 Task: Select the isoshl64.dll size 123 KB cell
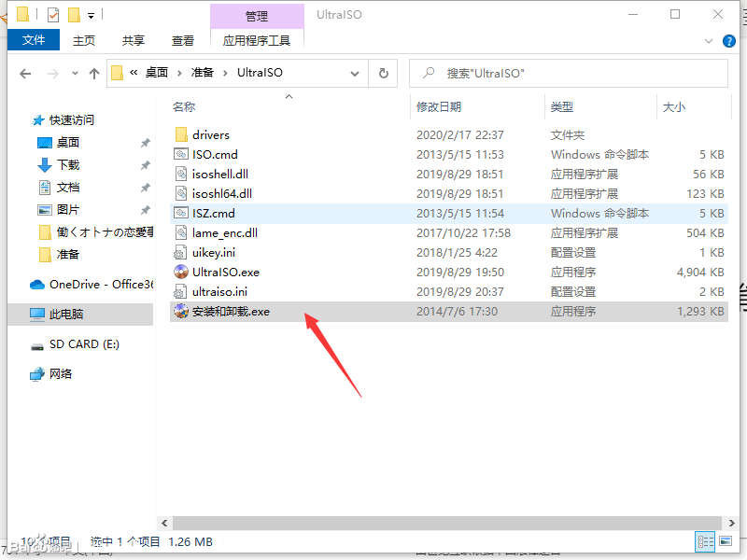[705, 194]
